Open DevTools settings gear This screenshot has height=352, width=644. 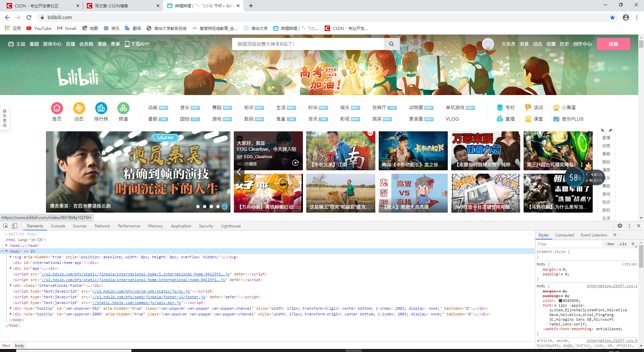coord(620,226)
